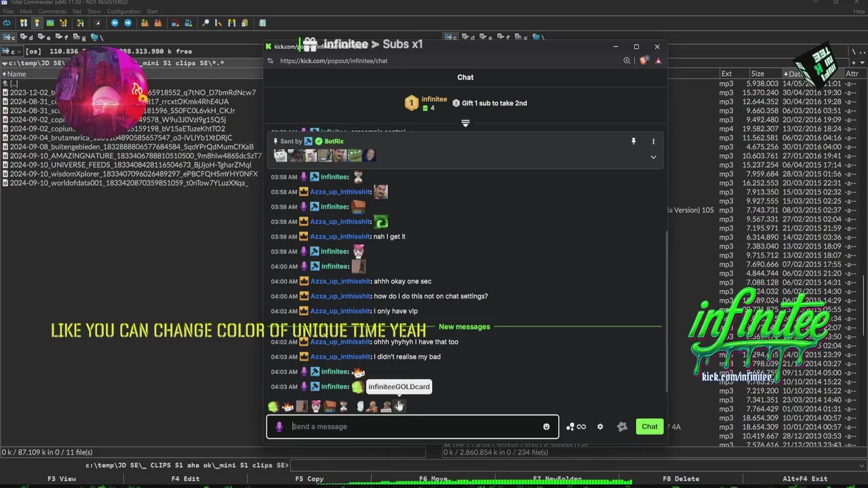Click the Brave shields icon
868x488 pixels.
click(644, 60)
